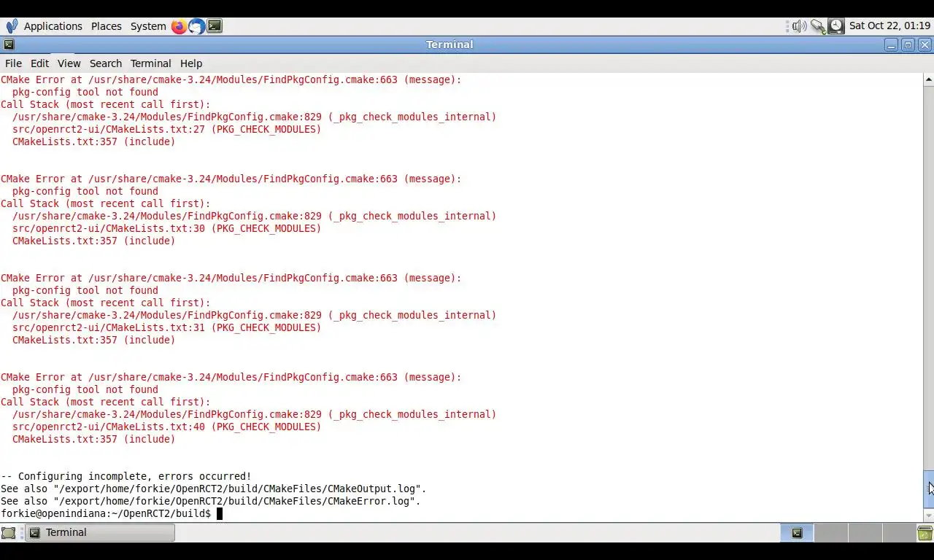Minimize the Terminal window

click(x=891, y=44)
